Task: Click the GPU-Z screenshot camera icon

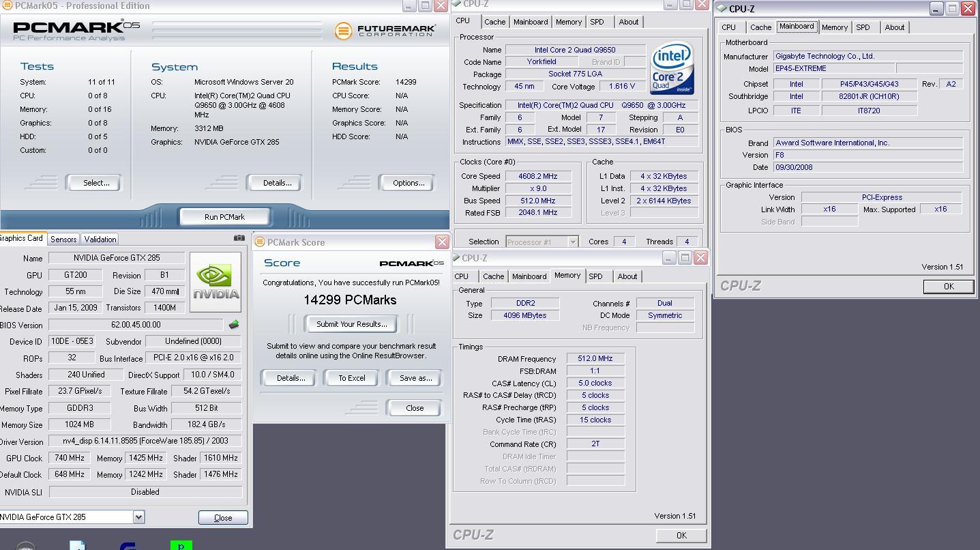Action: 239,238
